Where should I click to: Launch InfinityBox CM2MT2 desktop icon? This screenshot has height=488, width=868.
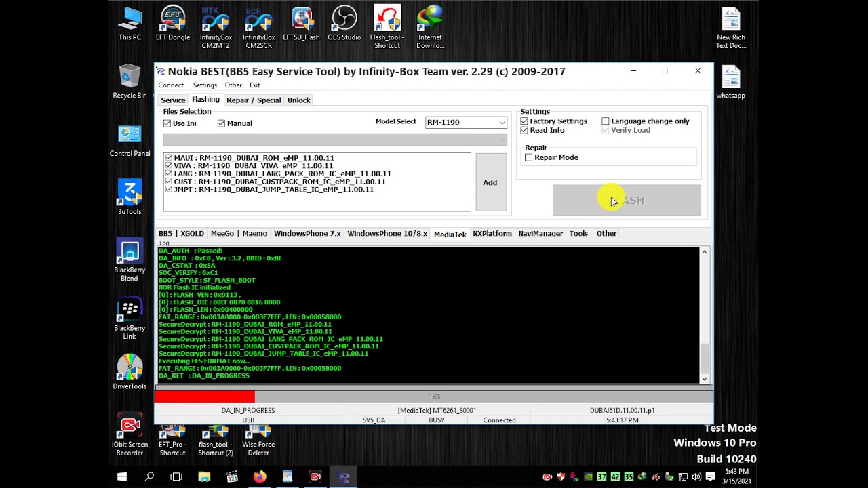[x=216, y=28]
